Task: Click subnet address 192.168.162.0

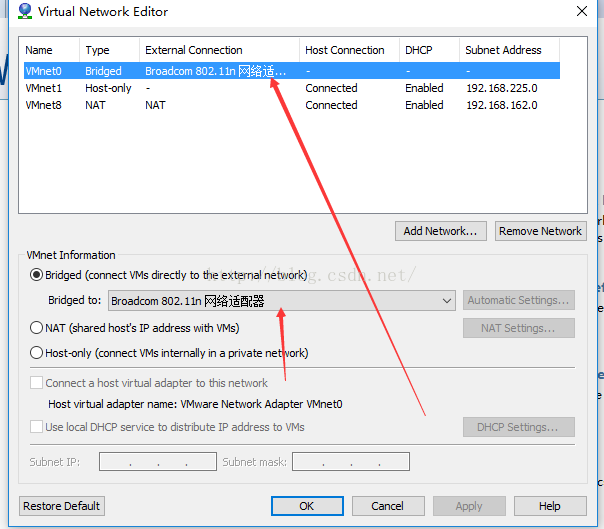Action: (502, 105)
